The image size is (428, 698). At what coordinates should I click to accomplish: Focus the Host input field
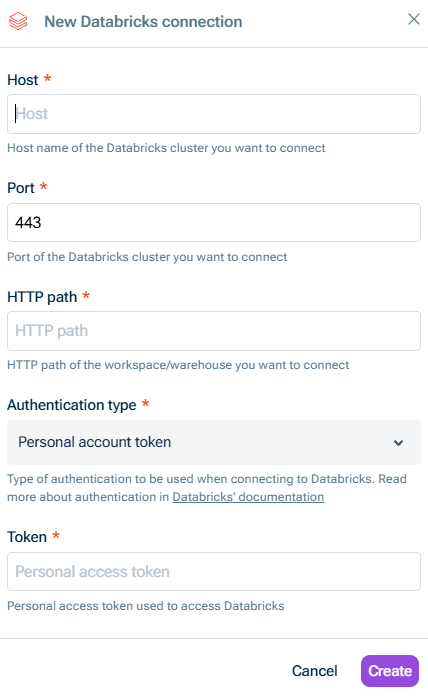point(214,114)
